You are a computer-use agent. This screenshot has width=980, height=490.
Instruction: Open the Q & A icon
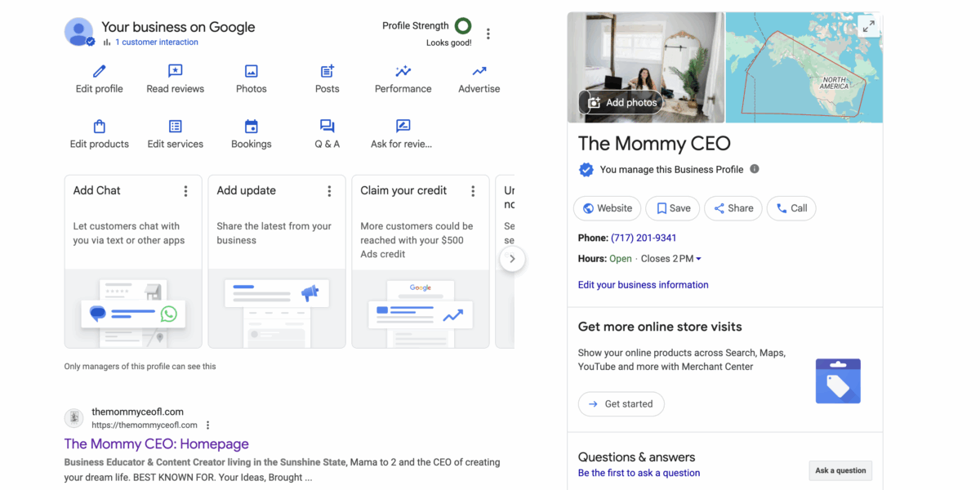[x=327, y=127]
